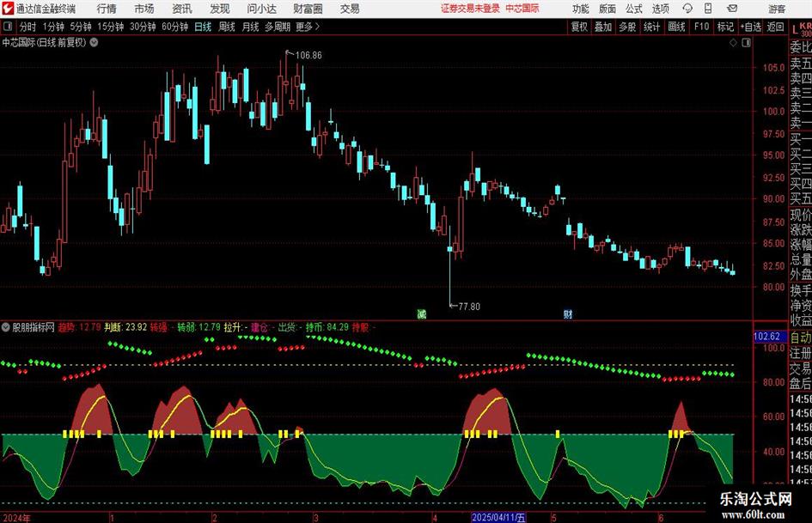Screen dimensions: 812x523
Task: Click the red 中芯国际 link in title bar
Action: (522, 9)
